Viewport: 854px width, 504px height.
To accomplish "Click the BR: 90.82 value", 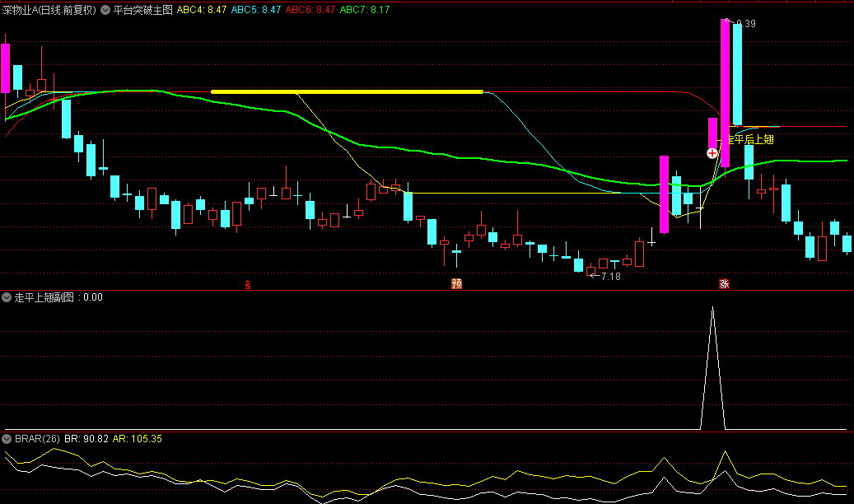I will pyautogui.click(x=86, y=439).
